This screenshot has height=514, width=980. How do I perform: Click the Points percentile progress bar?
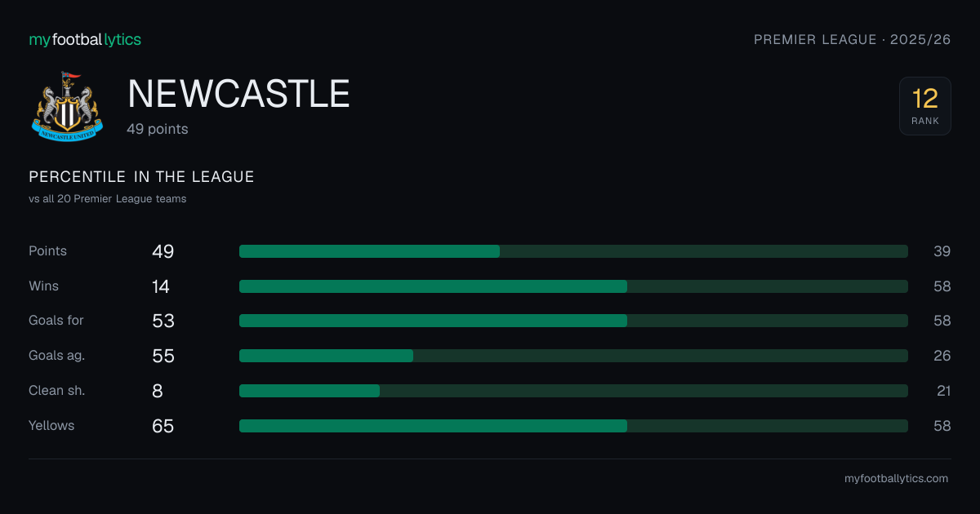click(x=573, y=251)
